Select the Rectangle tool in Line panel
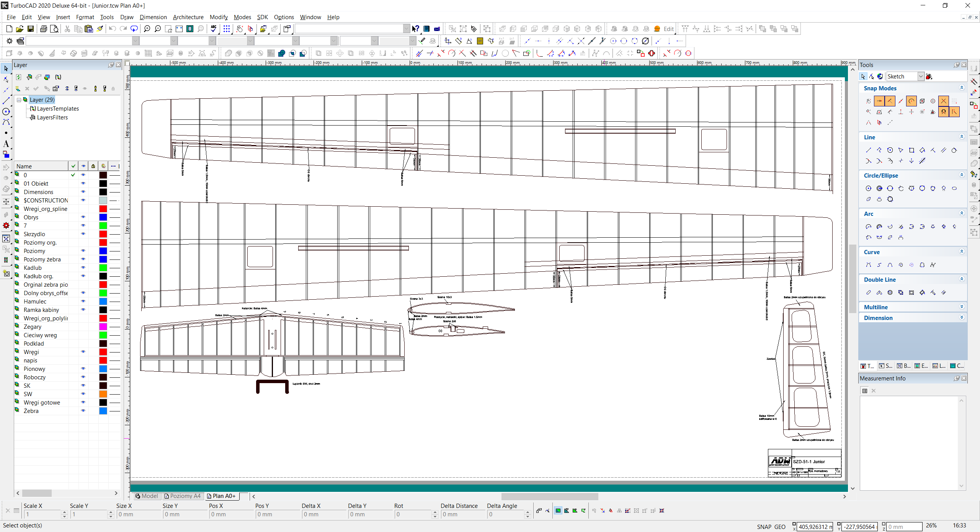This screenshot has width=980, height=532. (x=911, y=150)
